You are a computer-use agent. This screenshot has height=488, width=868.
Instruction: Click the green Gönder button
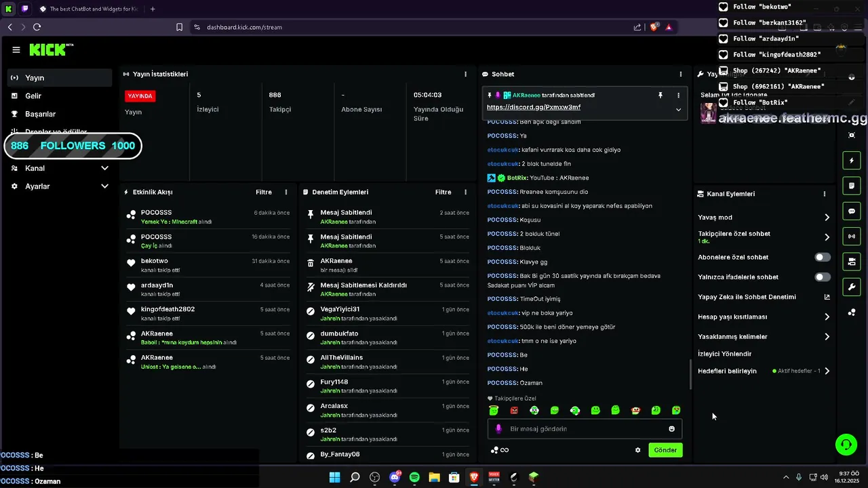click(x=665, y=450)
